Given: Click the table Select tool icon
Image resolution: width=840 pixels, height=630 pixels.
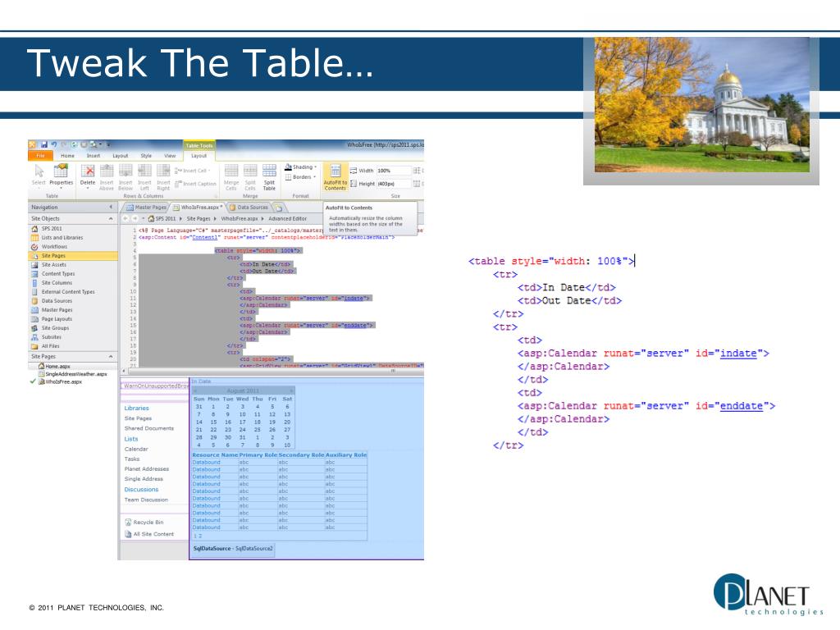Looking at the screenshot, I should coord(39,171).
